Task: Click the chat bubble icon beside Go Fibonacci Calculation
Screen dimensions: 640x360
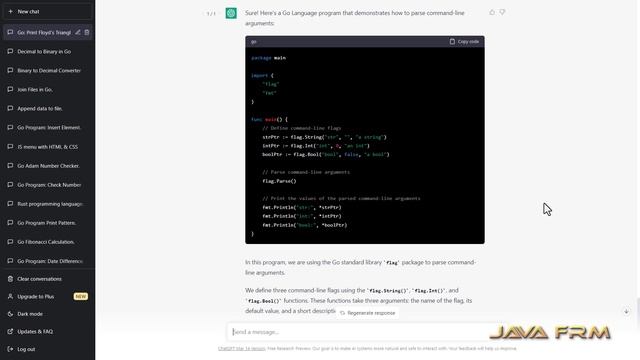Action: coord(10,242)
